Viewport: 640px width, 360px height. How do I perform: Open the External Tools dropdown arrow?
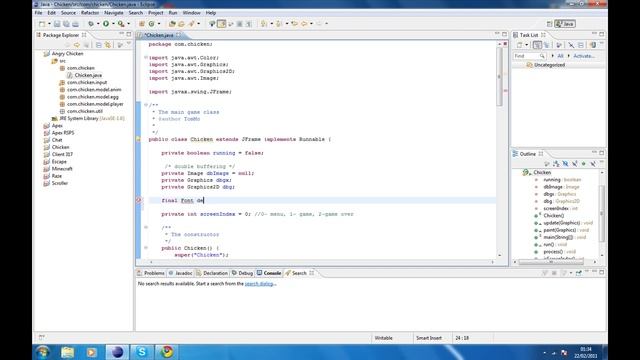pos(128,24)
